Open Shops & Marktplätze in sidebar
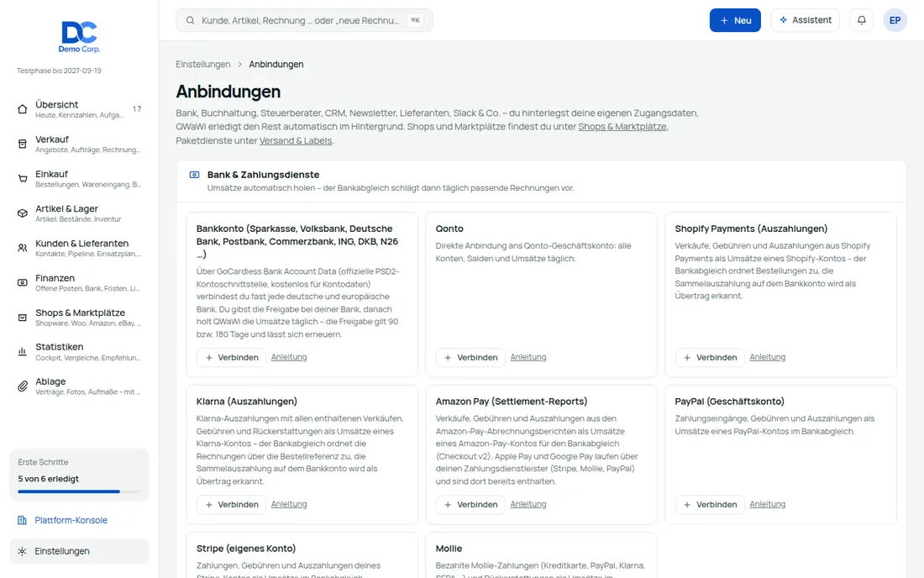 (79, 317)
